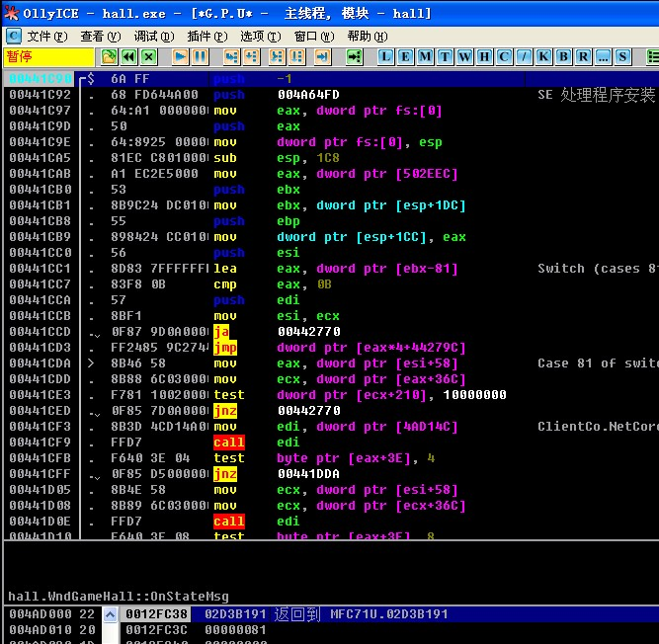This screenshot has width=659, height=644.
Task: Open the 帮助(H) menu
Action: 368,37
